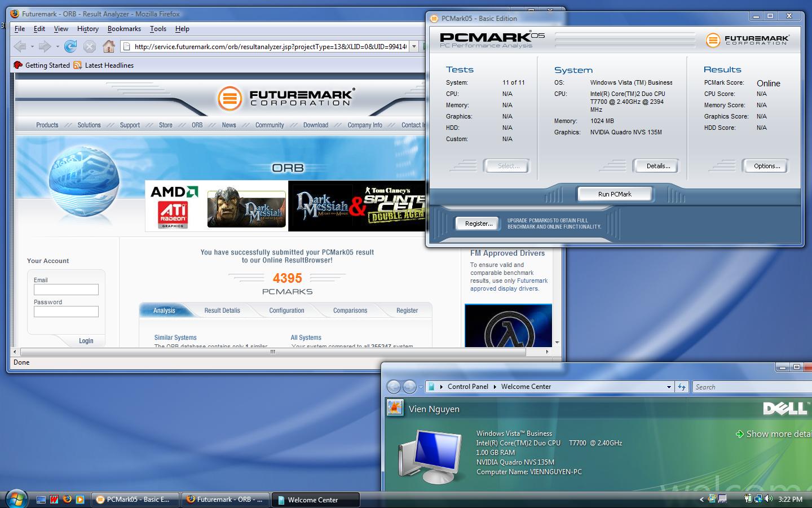This screenshot has height=508, width=812.
Task: Switch to the Result Details tab
Action: pos(222,310)
